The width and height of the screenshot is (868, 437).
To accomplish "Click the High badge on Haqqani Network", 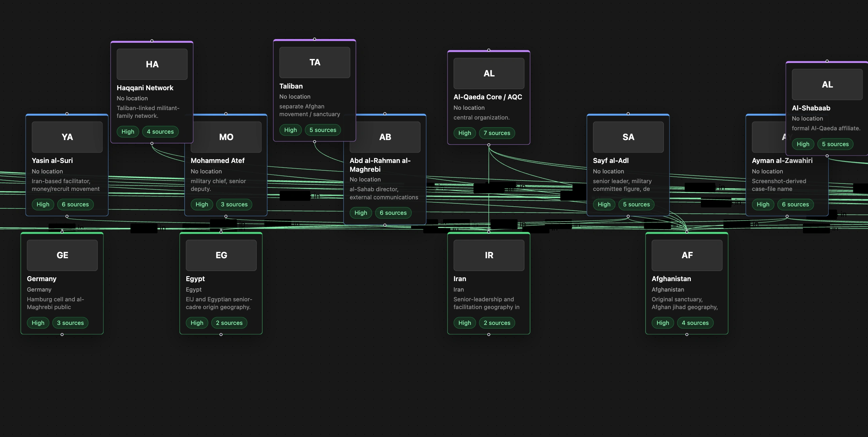I will tap(128, 132).
